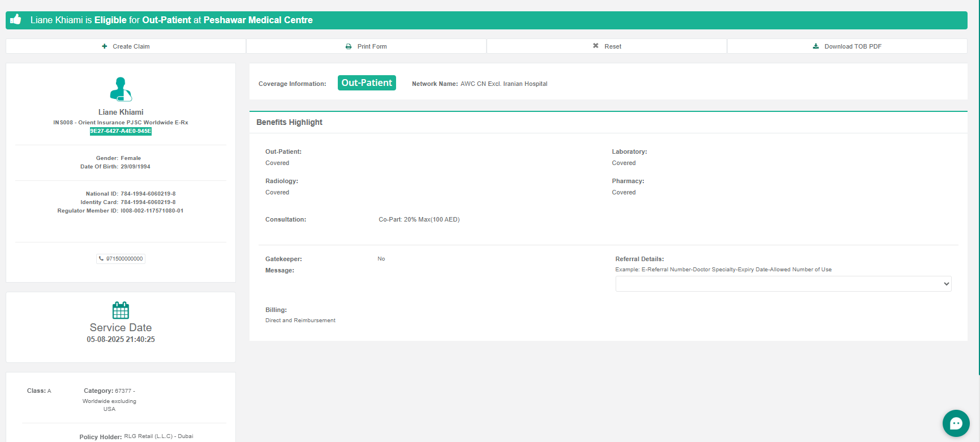Click the Service Date timestamp 05-08-2025
The width and height of the screenshot is (980, 442).
click(x=121, y=340)
